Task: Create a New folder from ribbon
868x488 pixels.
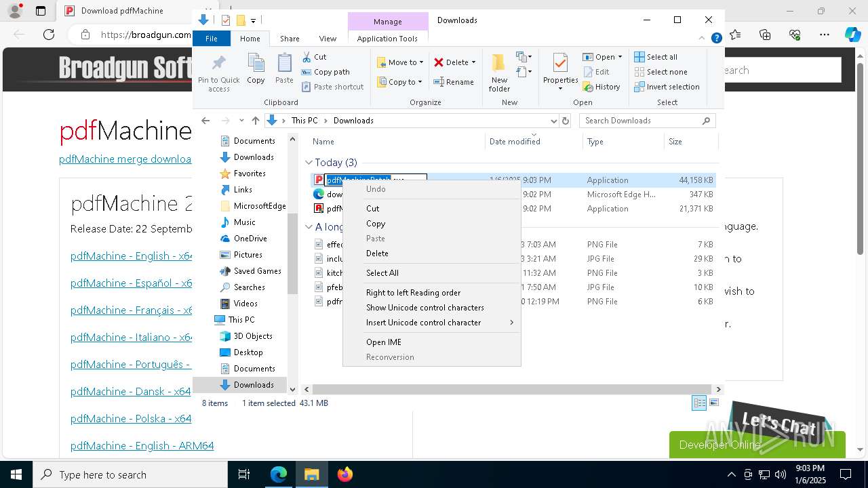Action: [499, 73]
